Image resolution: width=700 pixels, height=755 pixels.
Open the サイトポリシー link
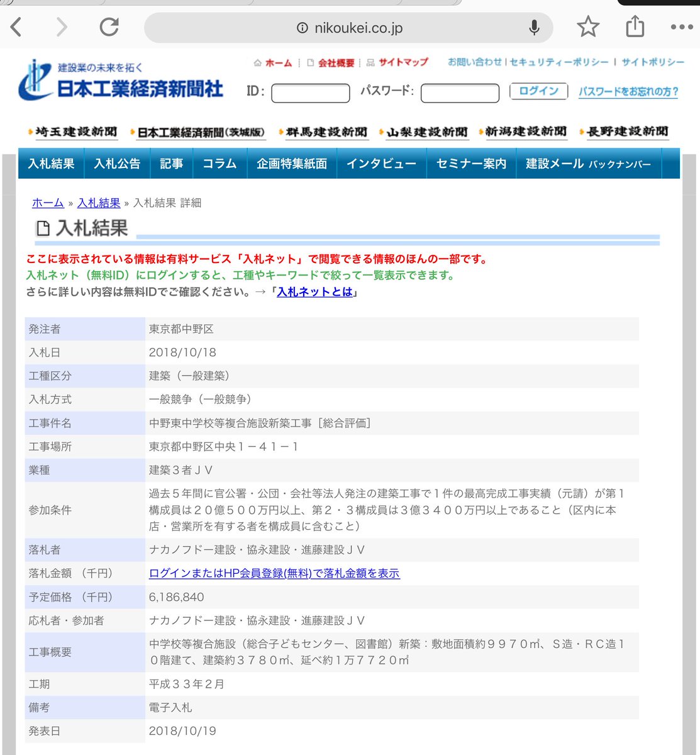[653, 62]
